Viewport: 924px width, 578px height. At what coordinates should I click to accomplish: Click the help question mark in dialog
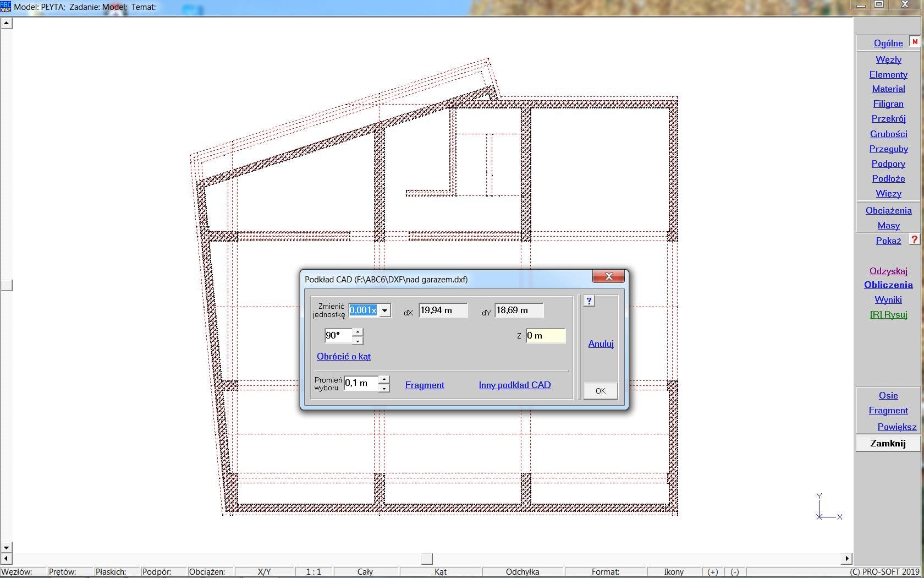(x=589, y=301)
